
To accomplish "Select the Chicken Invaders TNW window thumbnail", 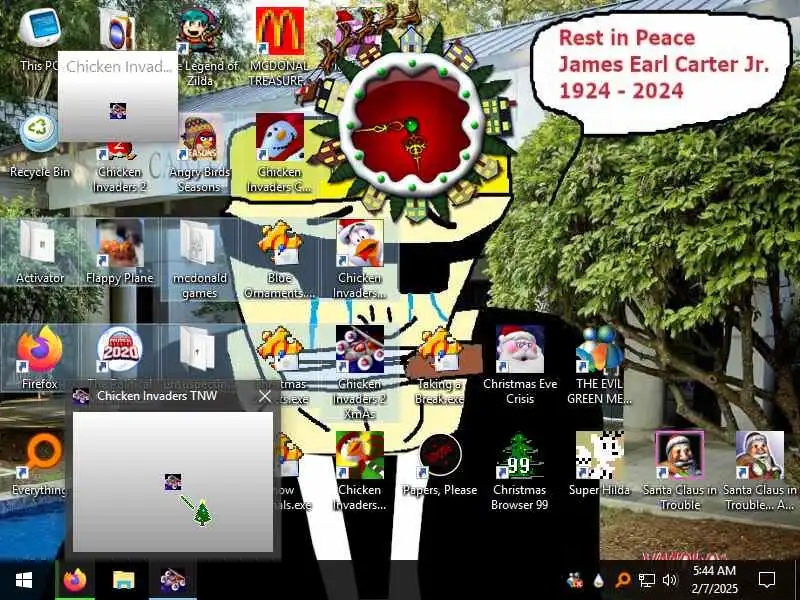I will [173, 482].
